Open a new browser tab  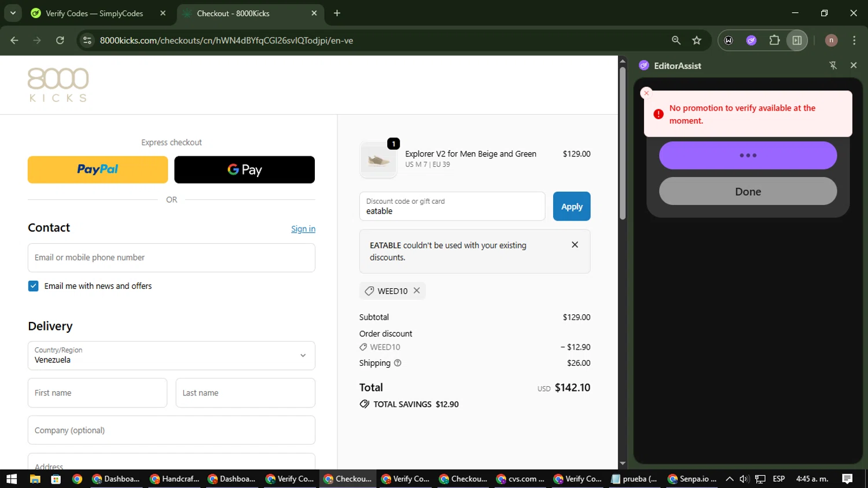tap(337, 13)
